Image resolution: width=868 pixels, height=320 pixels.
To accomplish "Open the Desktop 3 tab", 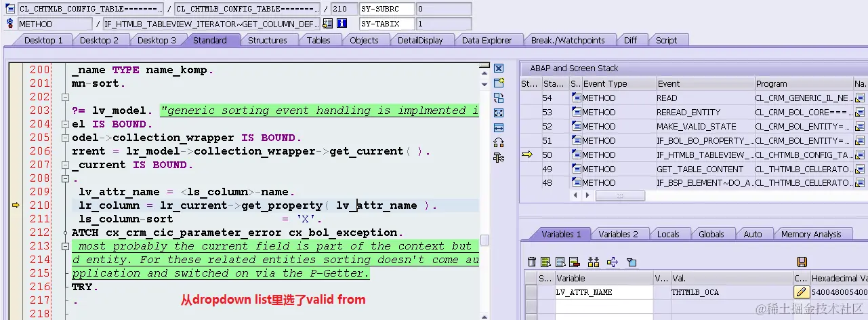I will [x=157, y=40].
